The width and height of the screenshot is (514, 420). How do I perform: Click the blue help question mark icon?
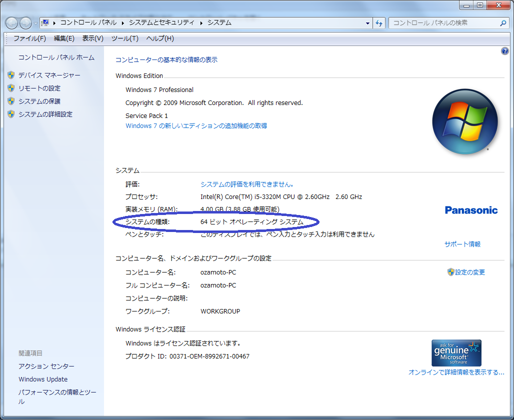504,51
